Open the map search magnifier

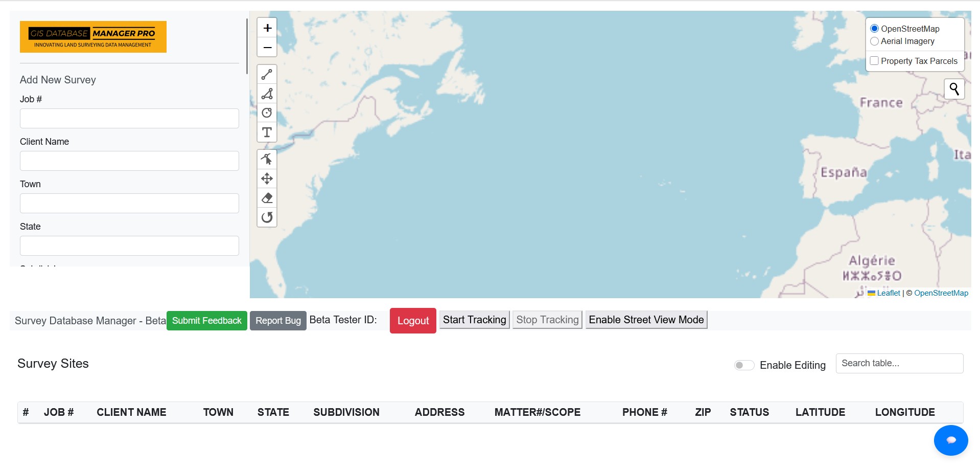954,89
